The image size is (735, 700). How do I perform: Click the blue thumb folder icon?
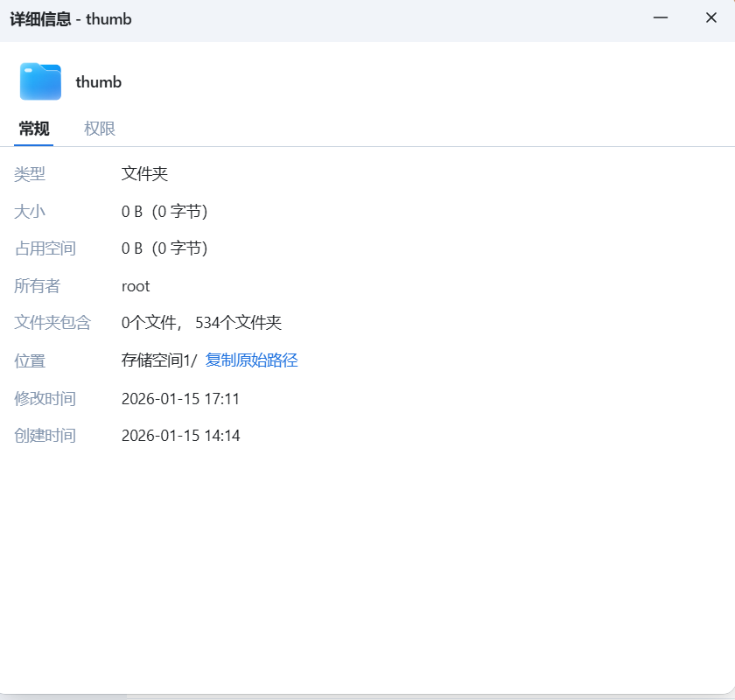click(x=40, y=81)
